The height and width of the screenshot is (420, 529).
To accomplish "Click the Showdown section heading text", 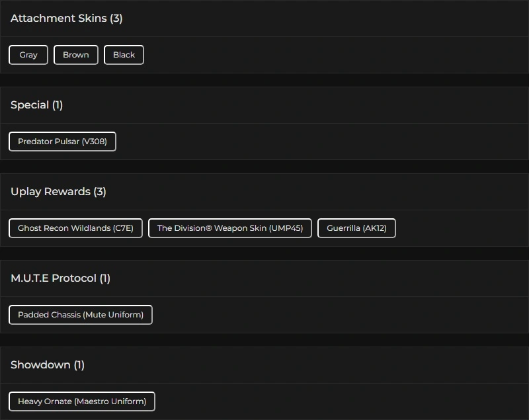I will [40, 365].
